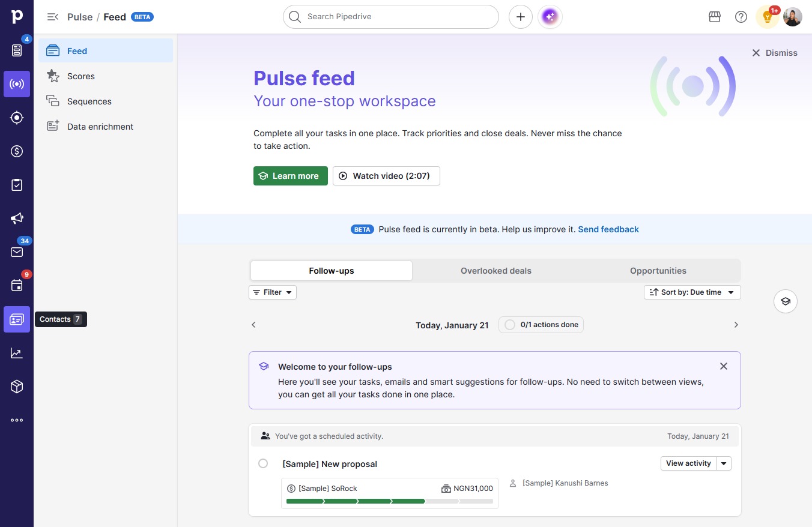
Task: Go to Leads via the target icon
Action: (x=17, y=118)
